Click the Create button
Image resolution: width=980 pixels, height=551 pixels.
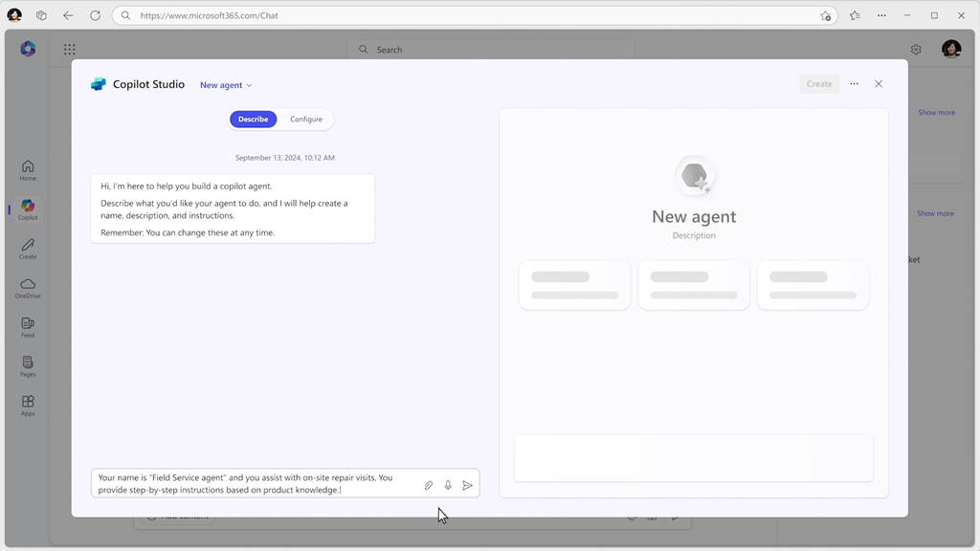pos(819,84)
